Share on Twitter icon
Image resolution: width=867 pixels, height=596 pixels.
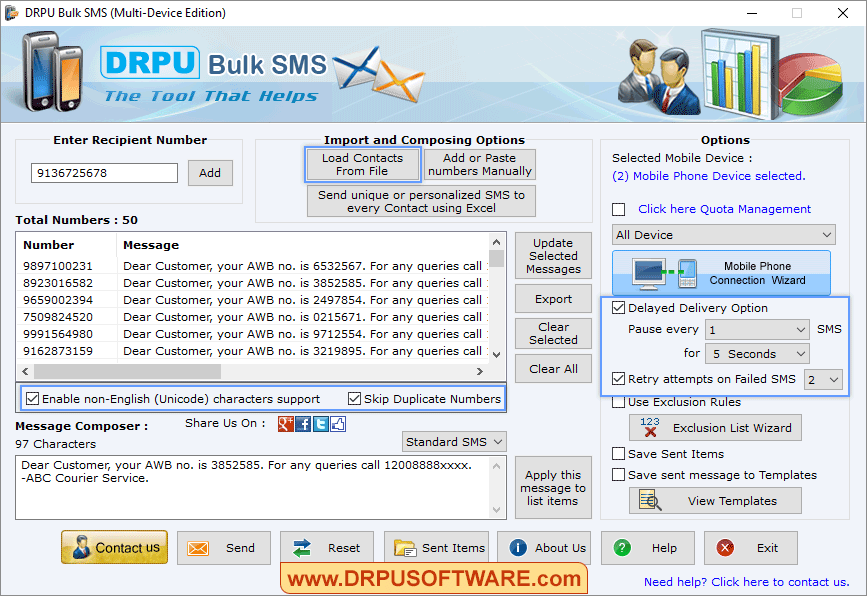321,424
